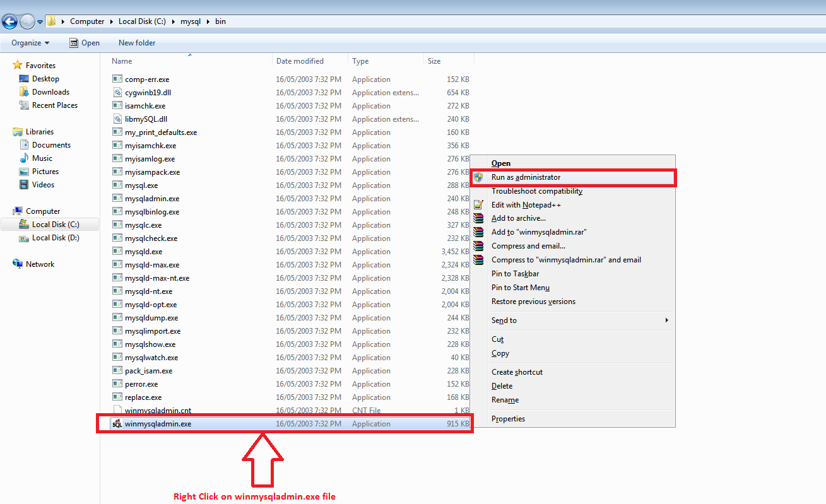Select the mysqlimport.exe file name
Screen dimensions: 826x504
coord(153,331)
